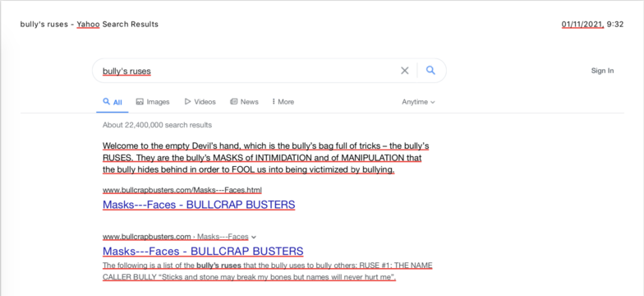Click the Images tab picture icon
This screenshot has width=644, height=296.
click(140, 102)
